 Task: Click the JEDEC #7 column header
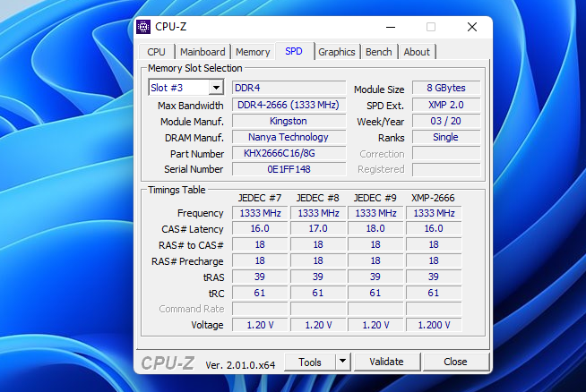pyautogui.click(x=260, y=198)
